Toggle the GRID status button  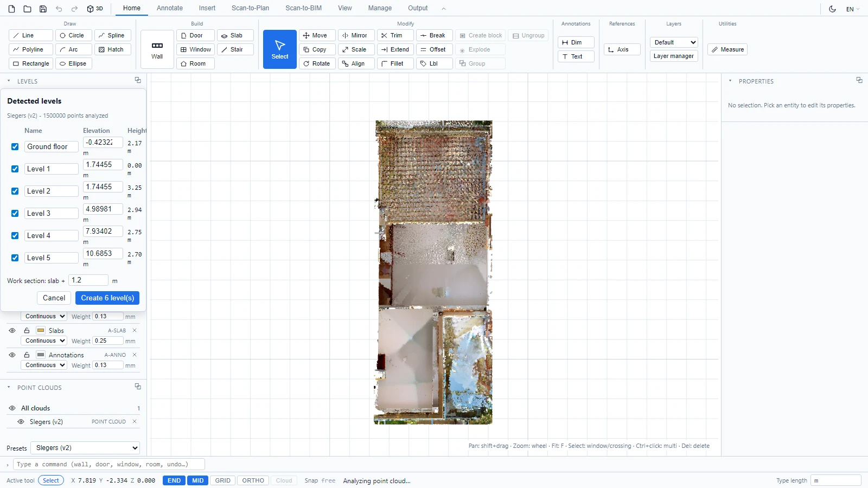tap(222, 480)
